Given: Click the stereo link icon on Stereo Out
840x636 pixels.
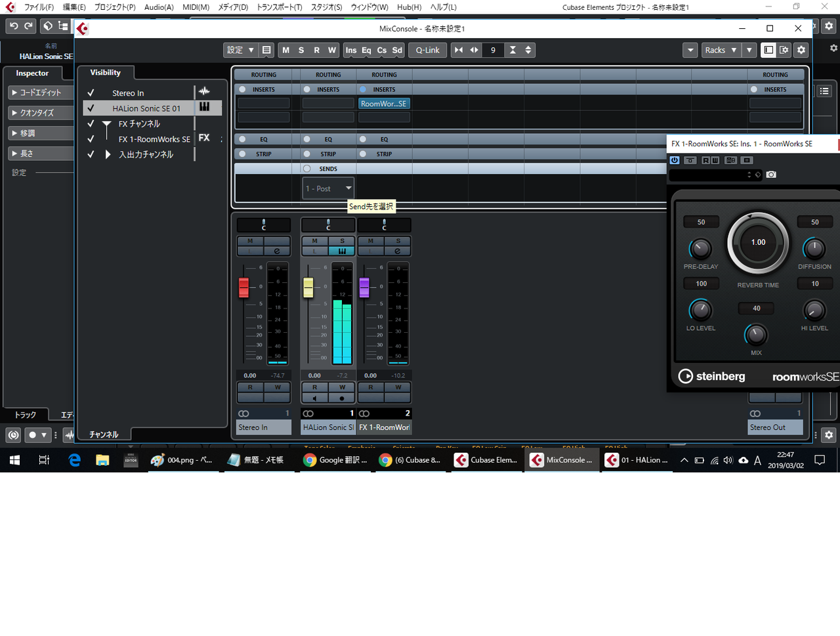Looking at the screenshot, I should point(755,413).
